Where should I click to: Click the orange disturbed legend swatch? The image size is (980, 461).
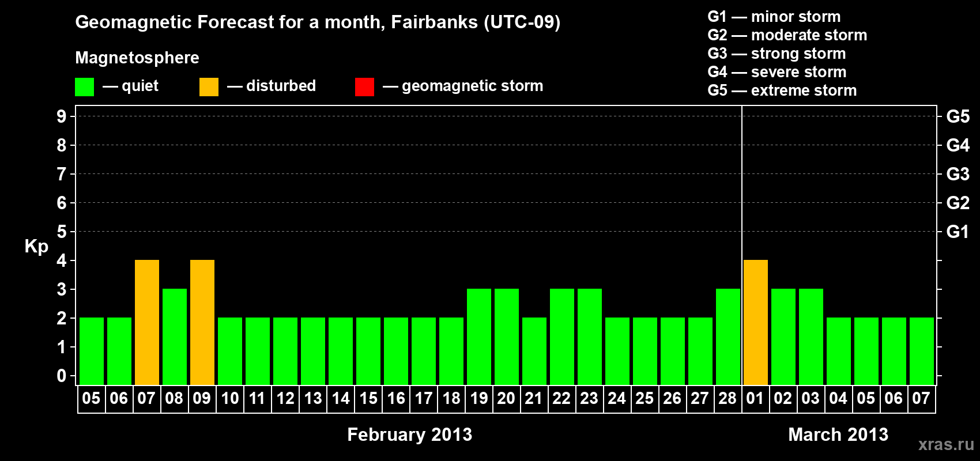tap(209, 87)
